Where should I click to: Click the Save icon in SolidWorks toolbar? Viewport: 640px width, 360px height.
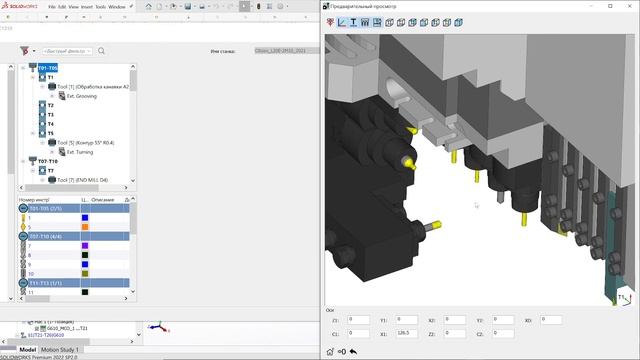tap(188, 7)
